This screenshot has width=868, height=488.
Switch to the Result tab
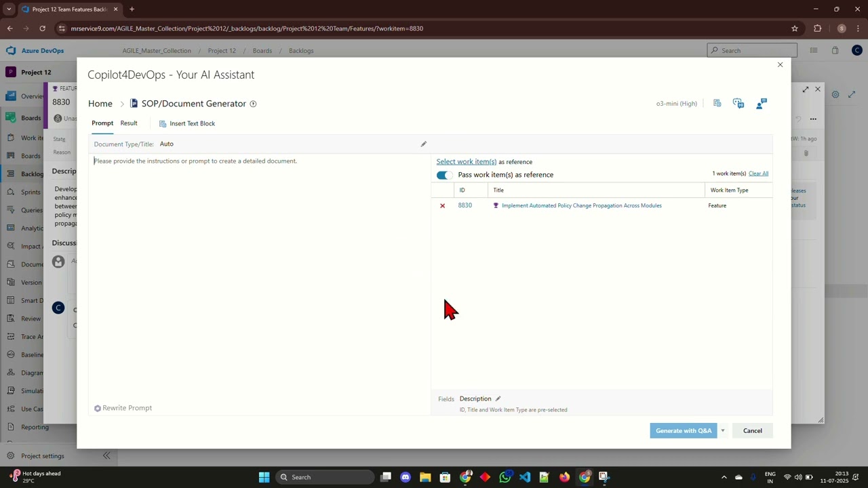(129, 123)
